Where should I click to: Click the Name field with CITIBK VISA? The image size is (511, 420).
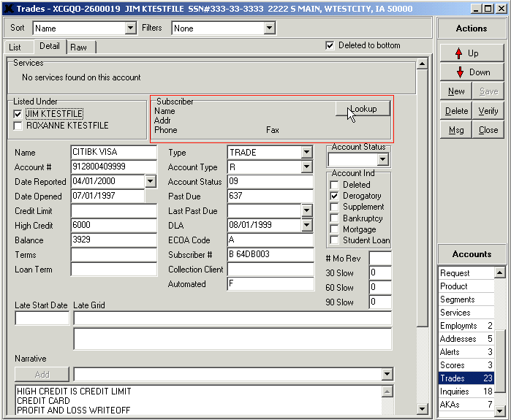tap(113, 152)
